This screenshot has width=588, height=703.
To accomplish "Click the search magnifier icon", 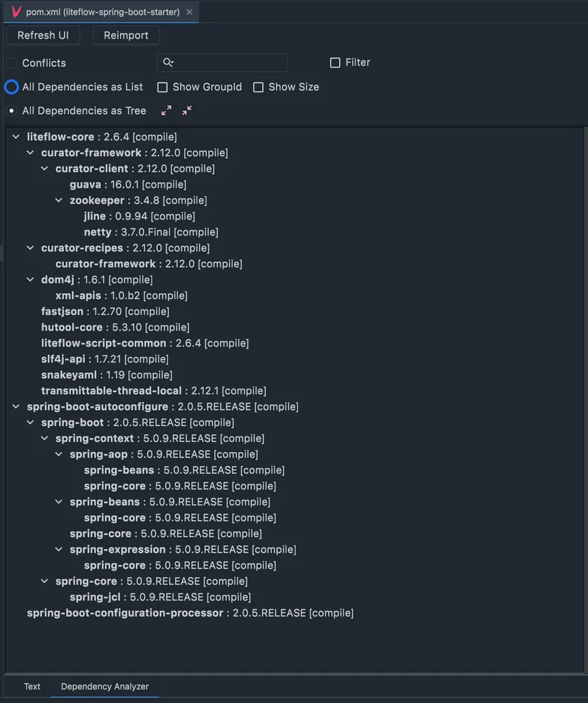I will (168, 63).
